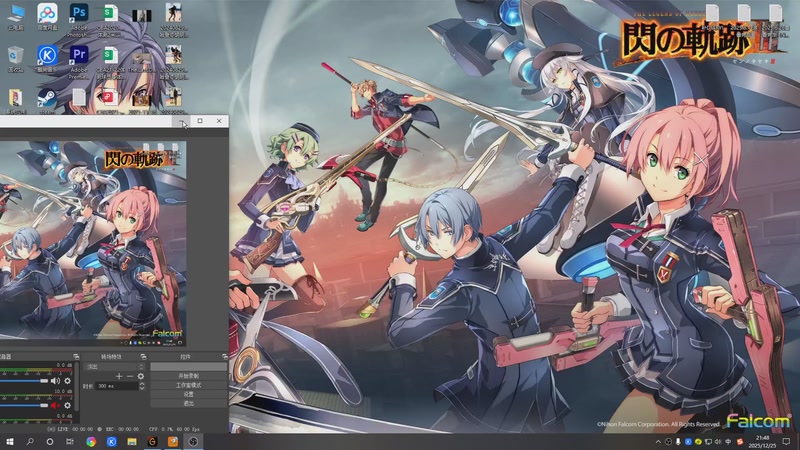Click the 300 ms duration field
This screenshot has height=450, width=800.
117,386
